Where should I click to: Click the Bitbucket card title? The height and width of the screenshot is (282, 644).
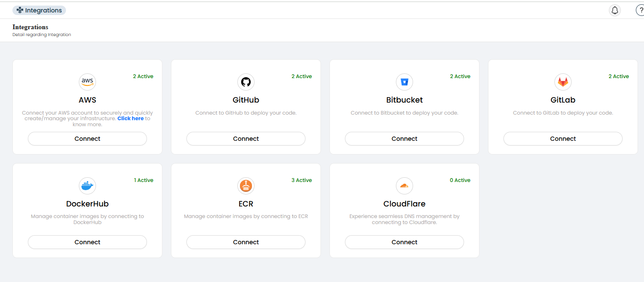[404, 100]
